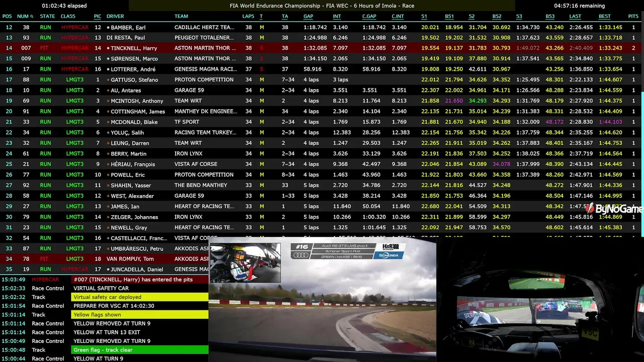644x362 pixels.
Task: Click driver name 'HÉRIAU, François'
Action: click(x=133, y=164)
